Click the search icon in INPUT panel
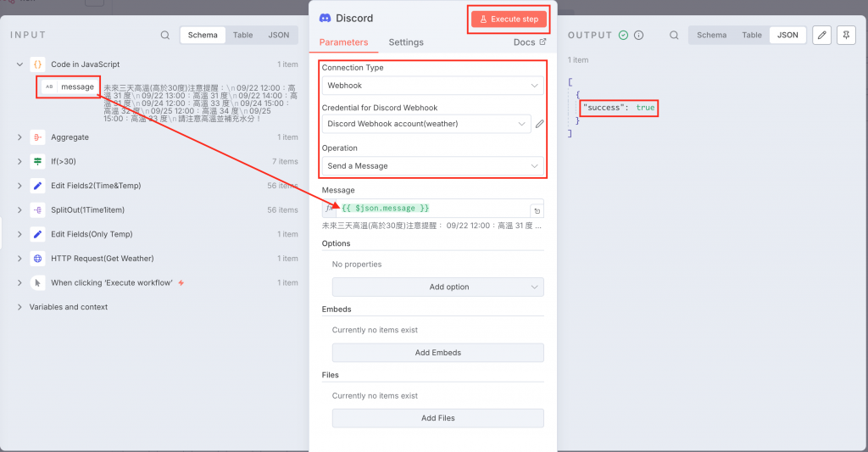This screenshot has width=868, height=452. (x=165, y=35)
